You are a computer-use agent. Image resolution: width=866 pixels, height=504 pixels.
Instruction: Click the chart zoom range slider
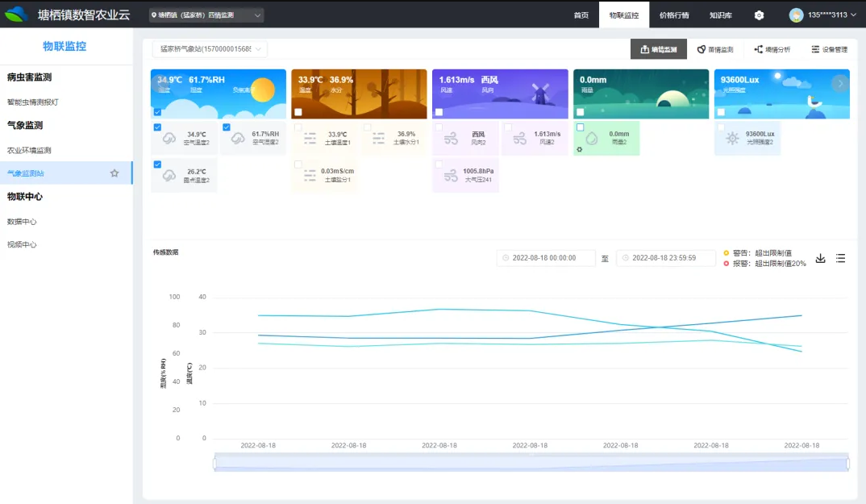531,464
